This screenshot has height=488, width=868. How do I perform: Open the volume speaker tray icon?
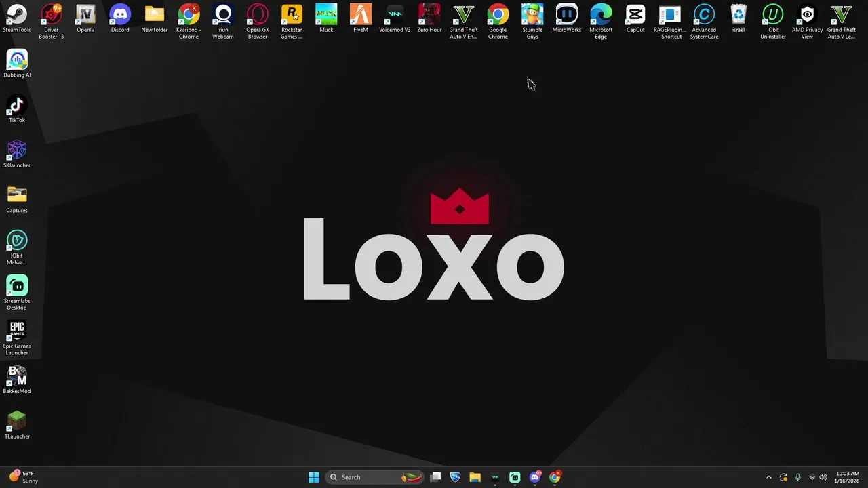[823, 477]
